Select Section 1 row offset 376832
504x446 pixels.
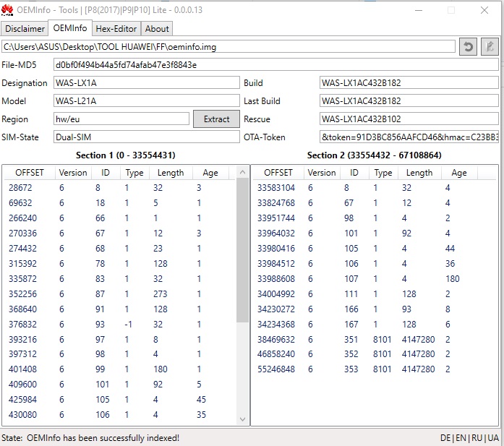[119, 324]
